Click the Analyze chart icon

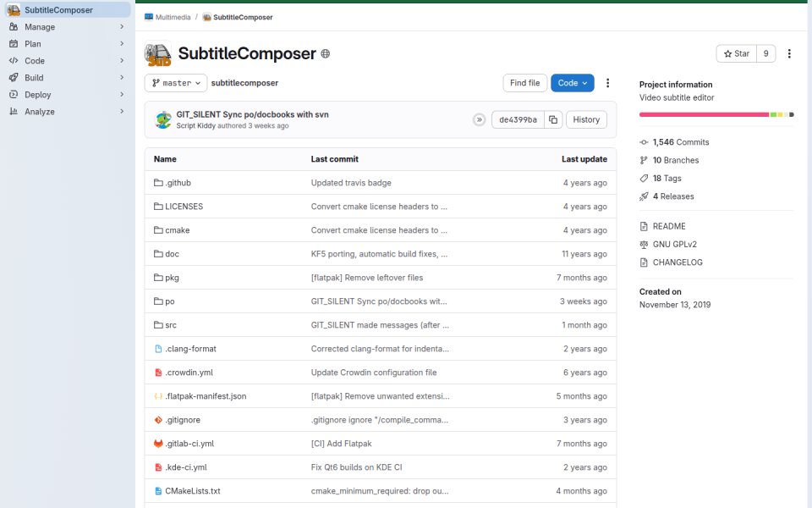pos(14,112)
